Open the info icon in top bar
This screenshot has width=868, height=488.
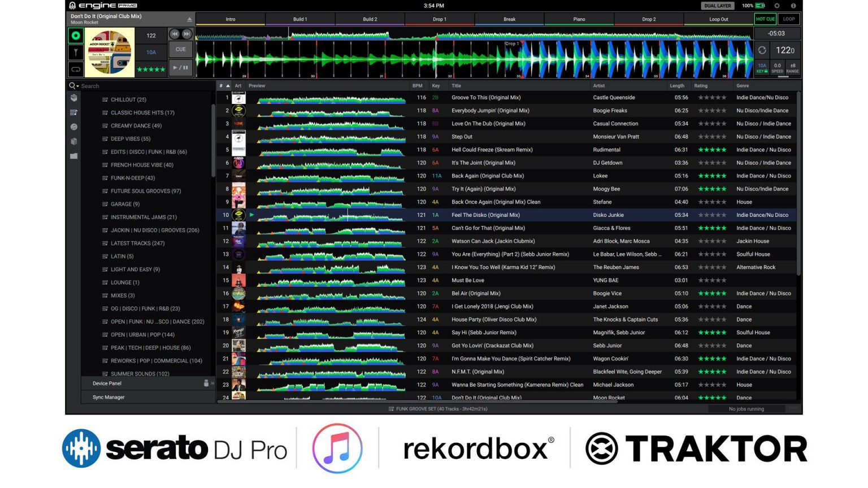click(793, 6)
